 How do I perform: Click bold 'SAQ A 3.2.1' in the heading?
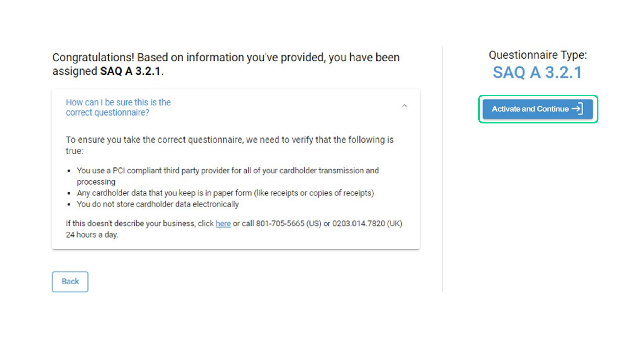130,71
